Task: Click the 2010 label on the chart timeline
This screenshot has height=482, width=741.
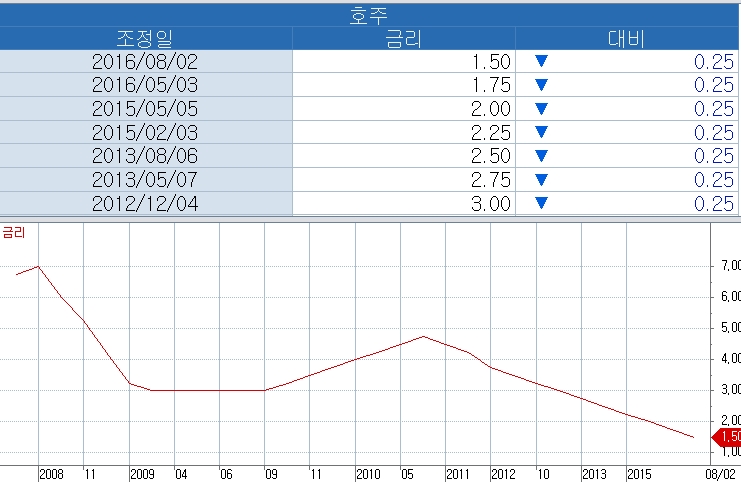Action: 368,474
